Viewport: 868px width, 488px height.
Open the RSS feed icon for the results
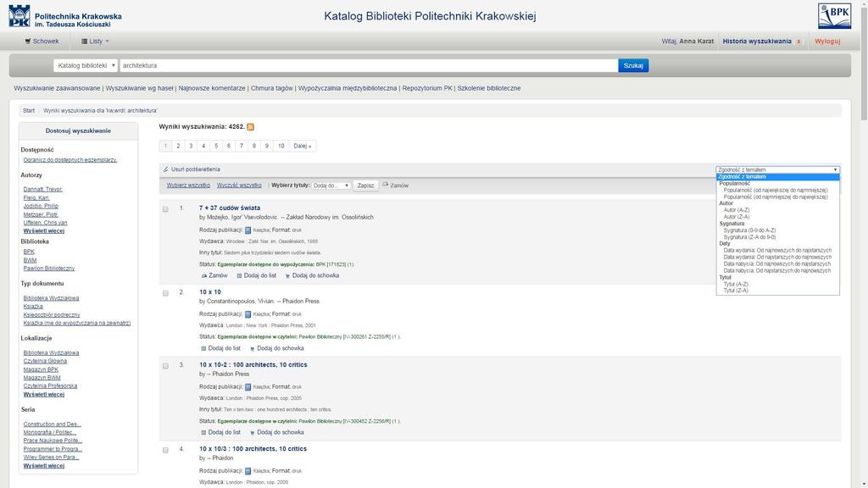click(250, 127)
